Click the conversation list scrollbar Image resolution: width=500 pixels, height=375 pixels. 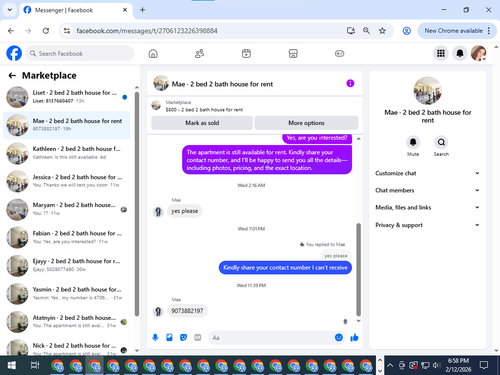(x=137, y=204)
